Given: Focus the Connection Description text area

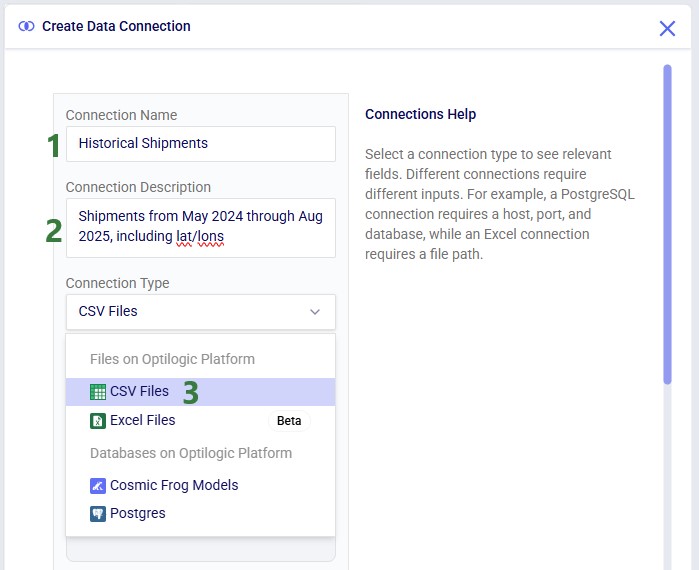Looking at the screenshot, I should (x=200, y=226).
